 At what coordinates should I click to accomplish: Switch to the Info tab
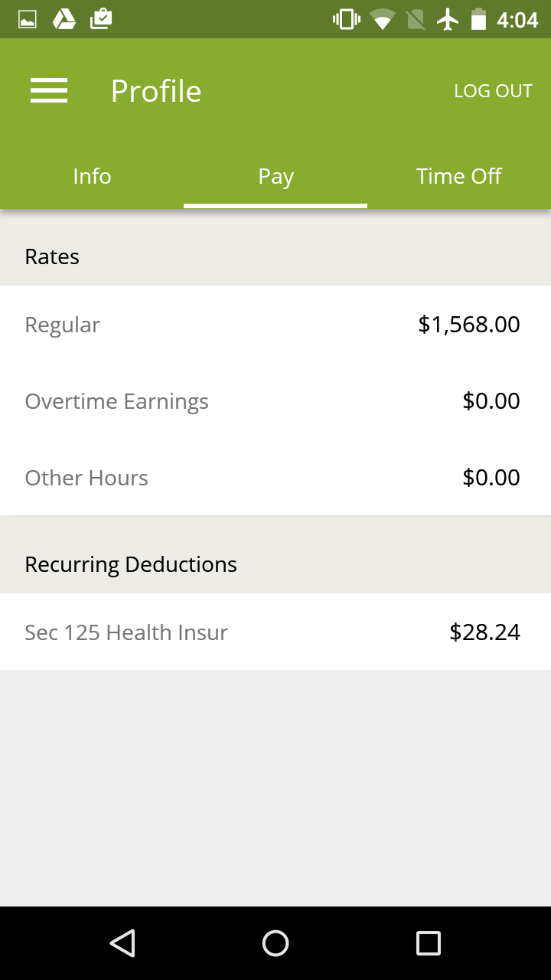pos(92,177)
